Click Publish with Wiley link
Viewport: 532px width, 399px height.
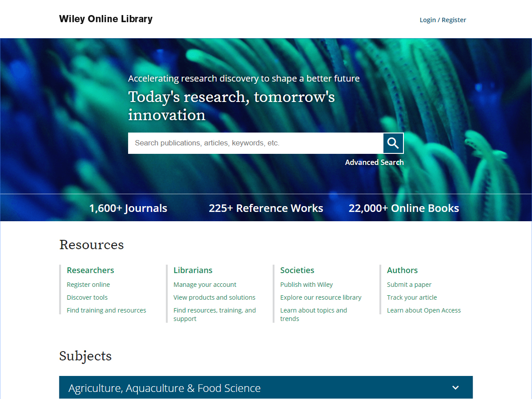[x=306, y=285]
